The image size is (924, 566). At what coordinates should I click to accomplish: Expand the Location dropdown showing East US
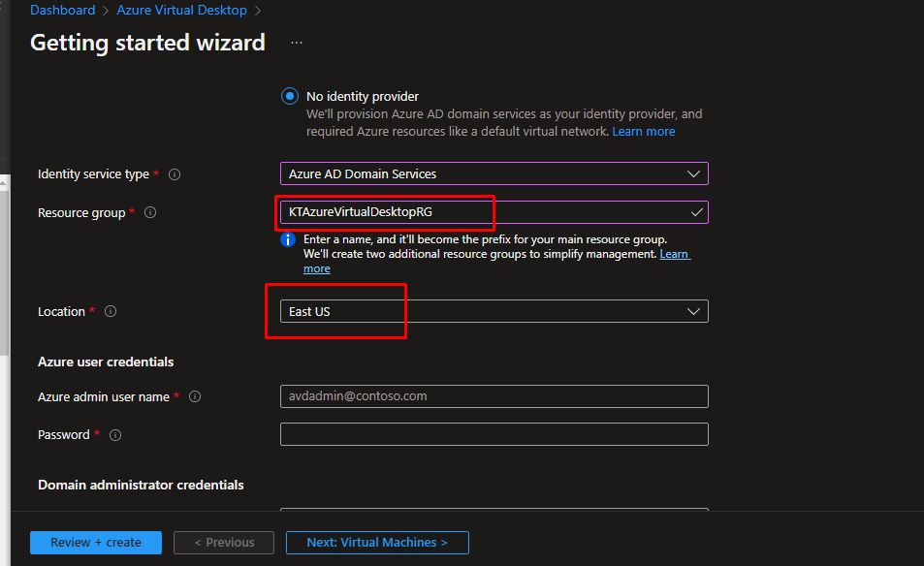[494, 311]
